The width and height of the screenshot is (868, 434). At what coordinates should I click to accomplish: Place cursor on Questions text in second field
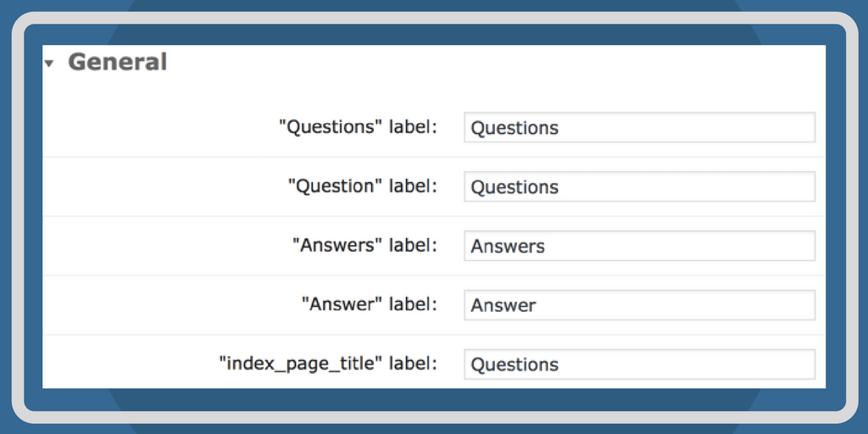tap(515, 187)
